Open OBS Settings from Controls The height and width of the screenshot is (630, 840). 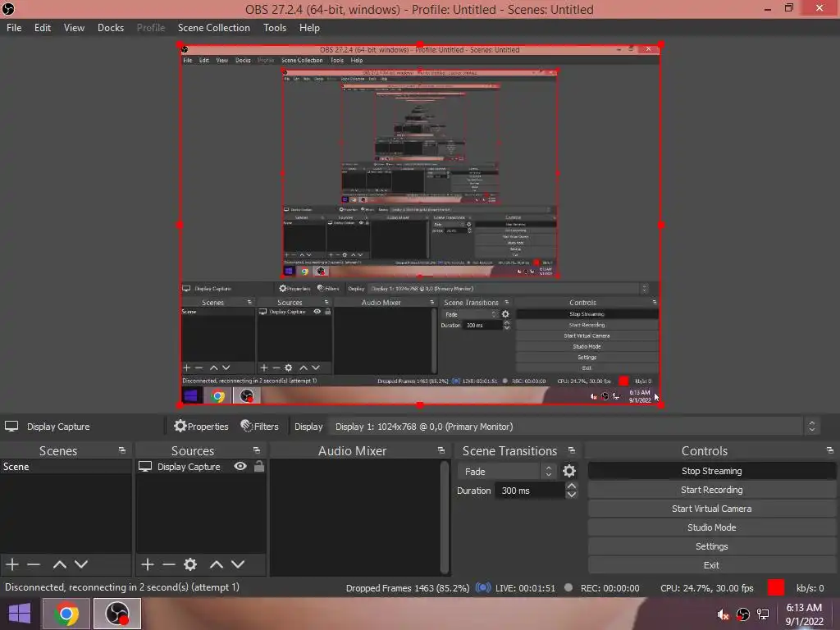click(711, 546)
